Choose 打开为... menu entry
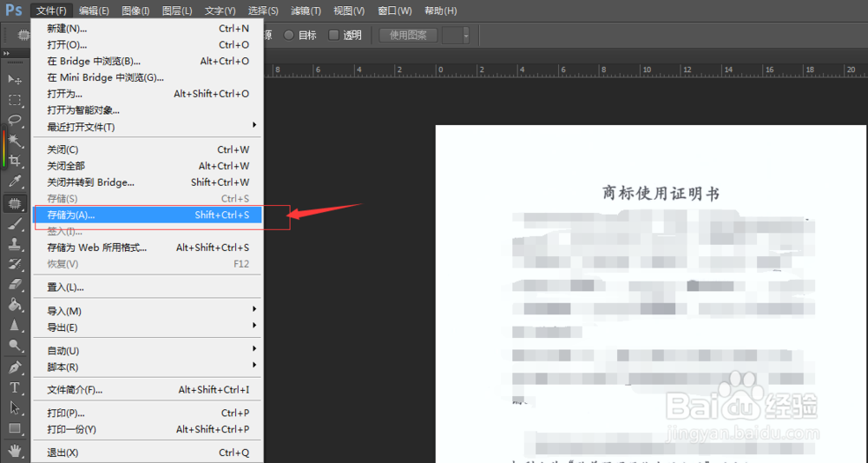868x463 pixels. [x=148, y=94]
